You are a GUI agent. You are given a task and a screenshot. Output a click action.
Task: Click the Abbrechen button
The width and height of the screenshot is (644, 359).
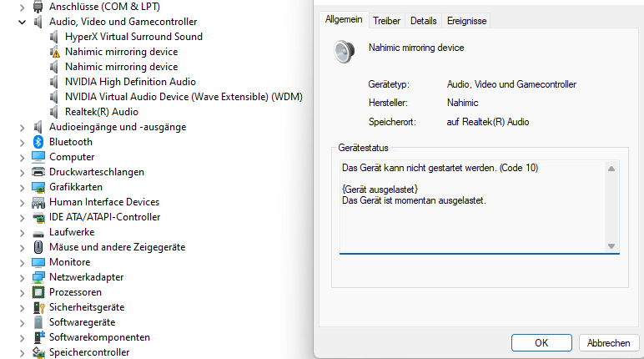tap(608, 342)
